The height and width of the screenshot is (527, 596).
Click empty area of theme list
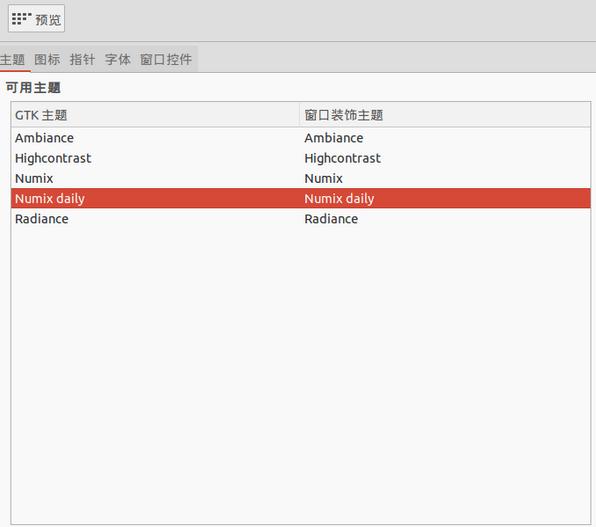(x=301, y=373)
